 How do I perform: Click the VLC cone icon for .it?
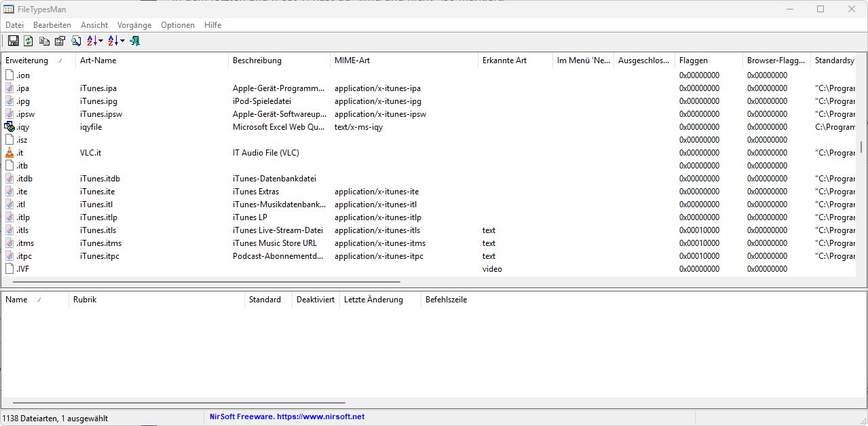pyautogui.click(x=10, y=153)
